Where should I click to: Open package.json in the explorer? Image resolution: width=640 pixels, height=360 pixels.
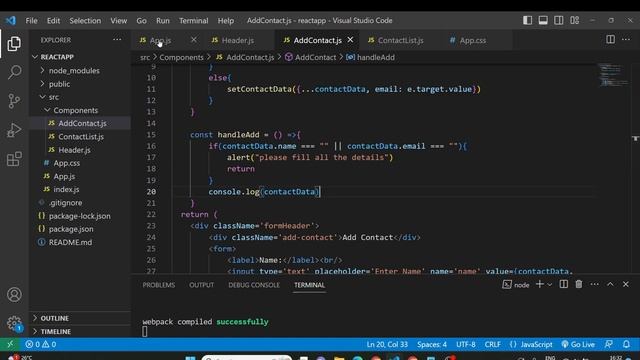pyautogui.click(x=80, y=229)
